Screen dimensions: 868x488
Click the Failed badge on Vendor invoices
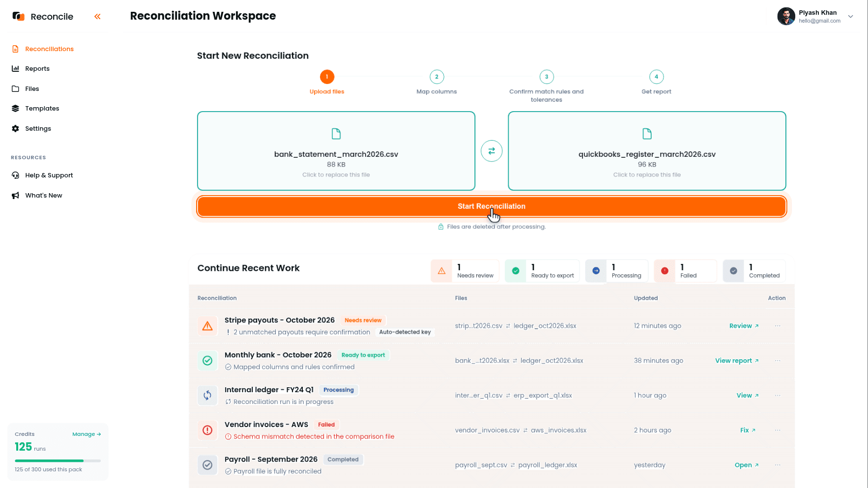point(326,425)
